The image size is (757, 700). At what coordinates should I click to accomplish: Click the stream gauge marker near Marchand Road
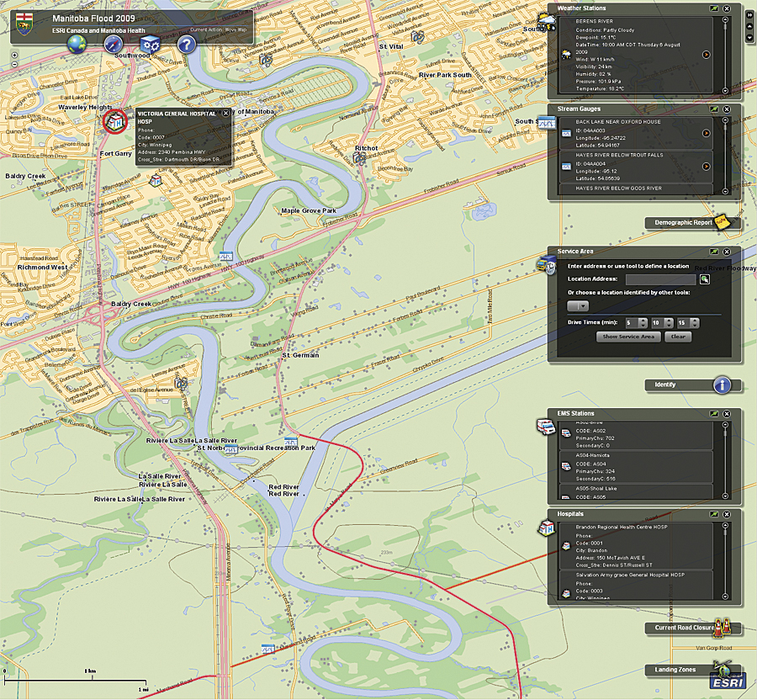tap(268, 649)
